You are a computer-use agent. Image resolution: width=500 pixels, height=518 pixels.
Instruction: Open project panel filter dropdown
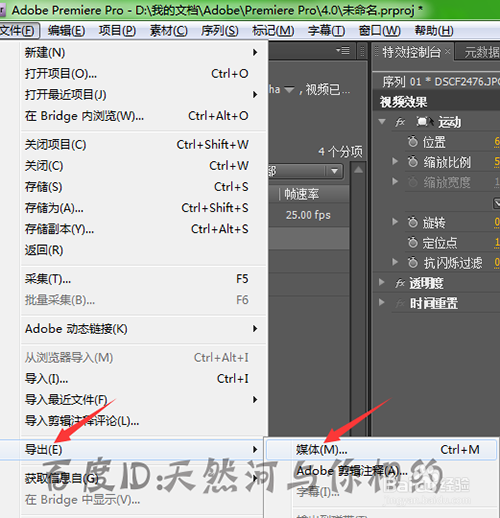pyautogui.click(x=334, y=171)
